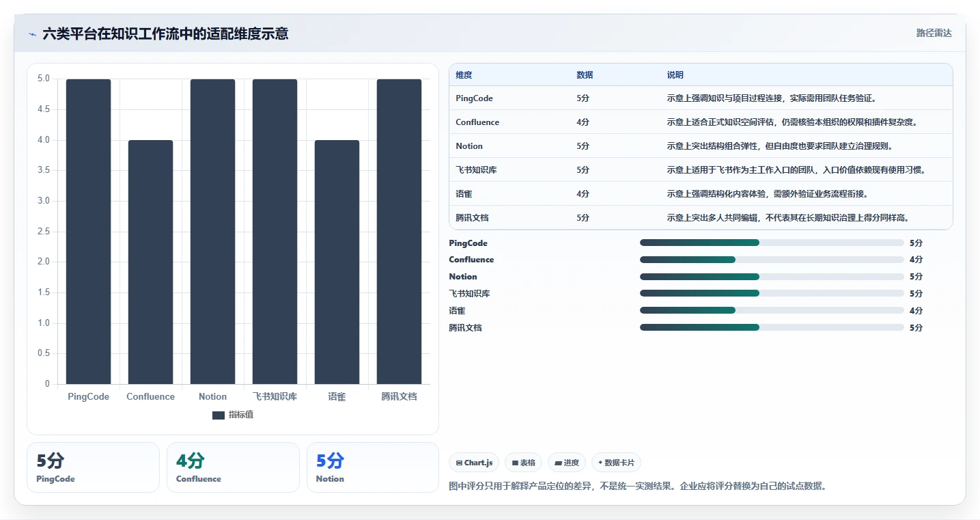
Task: Click PingCode in the table's first column
Action: click(x=474, y=98)
